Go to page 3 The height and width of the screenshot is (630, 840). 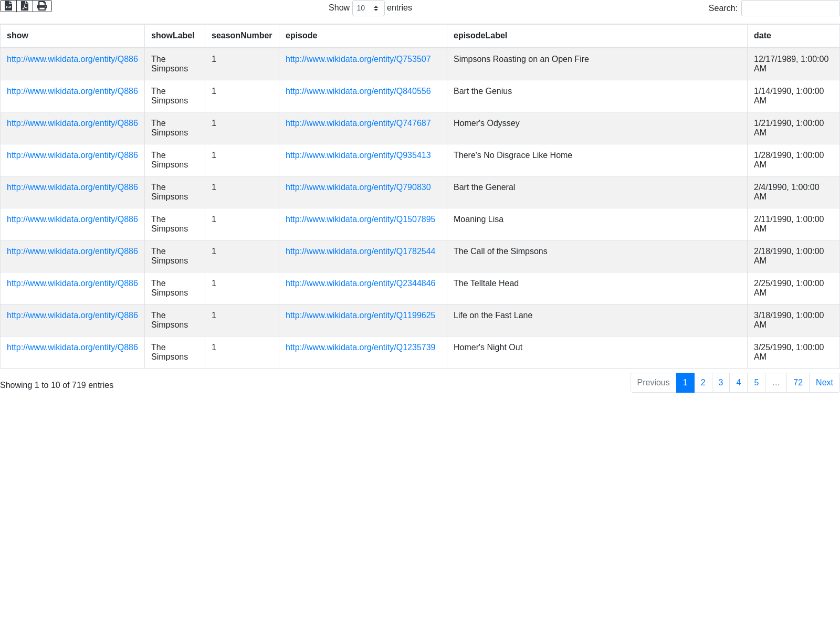pyautogui.click(x=721, y=383)
